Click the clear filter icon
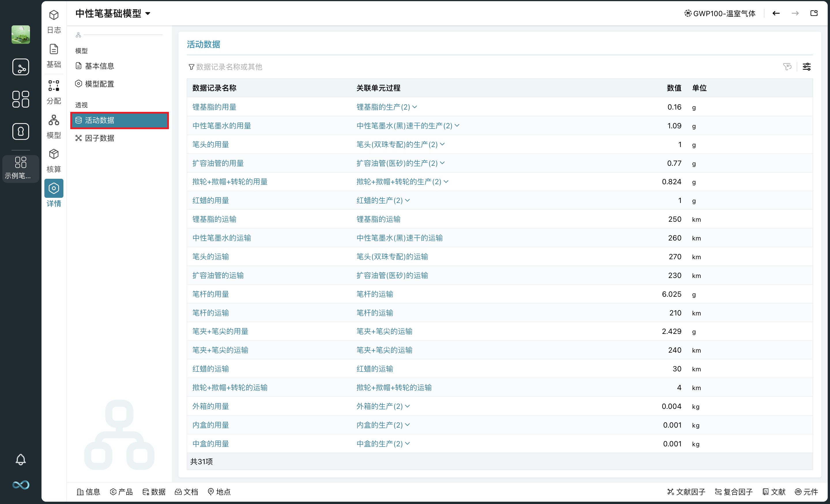Screen dimensions: 830x504 [787, 67]
